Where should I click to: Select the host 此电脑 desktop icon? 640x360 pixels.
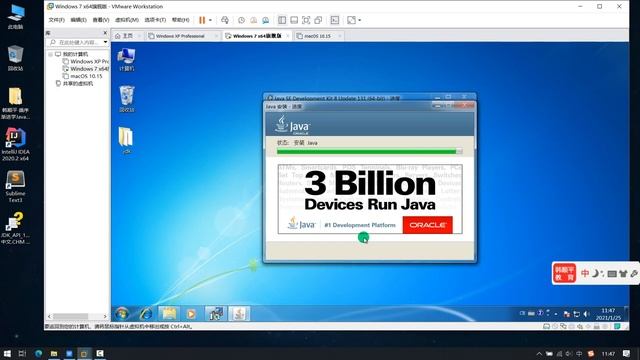(16, 17)
